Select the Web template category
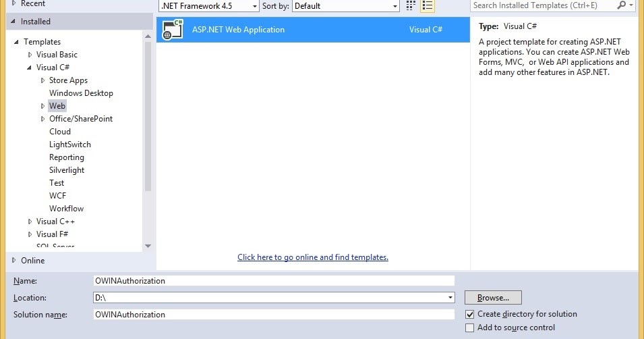Image resolution: width=644 pixels, height=339 pixels. [57, 106]
